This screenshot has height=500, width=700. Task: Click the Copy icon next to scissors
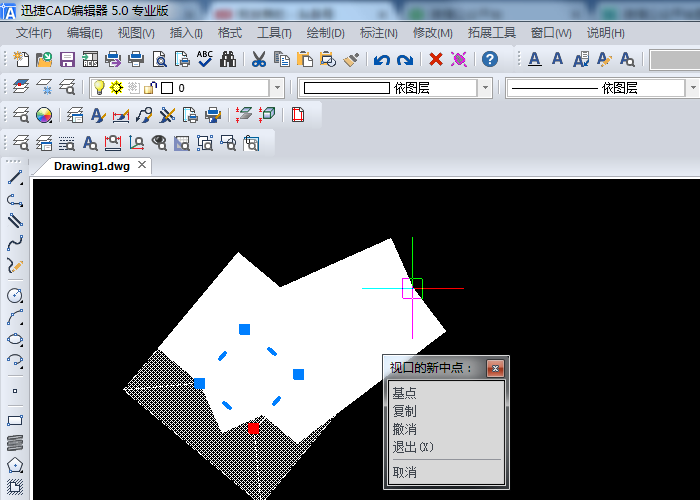[282, 59]
